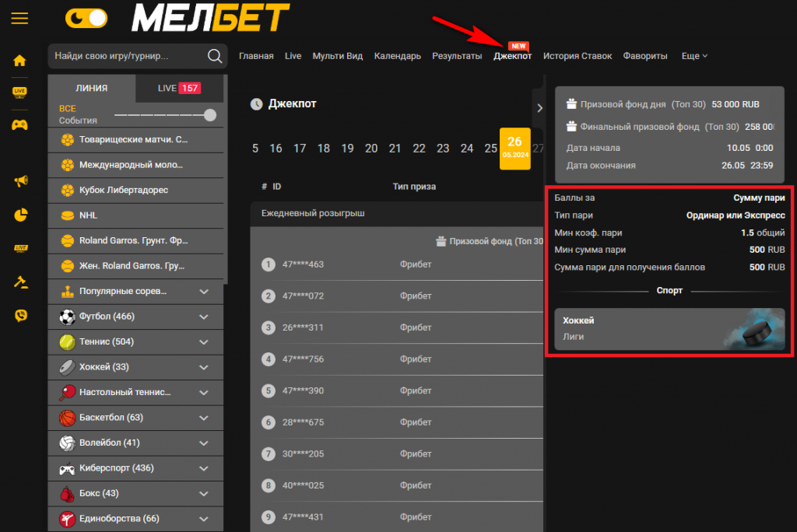Expand the Единоборства (66) chevron
This screenshot has width=797, height=532.
204,519
